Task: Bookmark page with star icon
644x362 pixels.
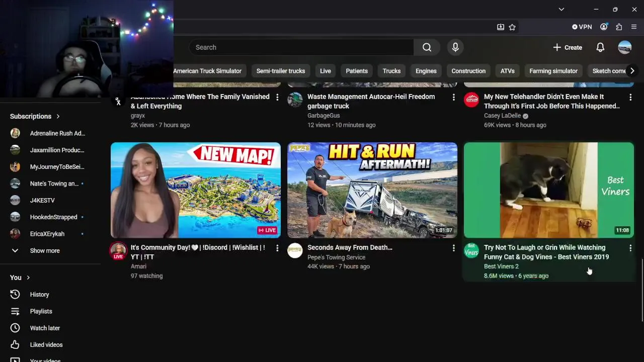Action: tap(512, 27)
